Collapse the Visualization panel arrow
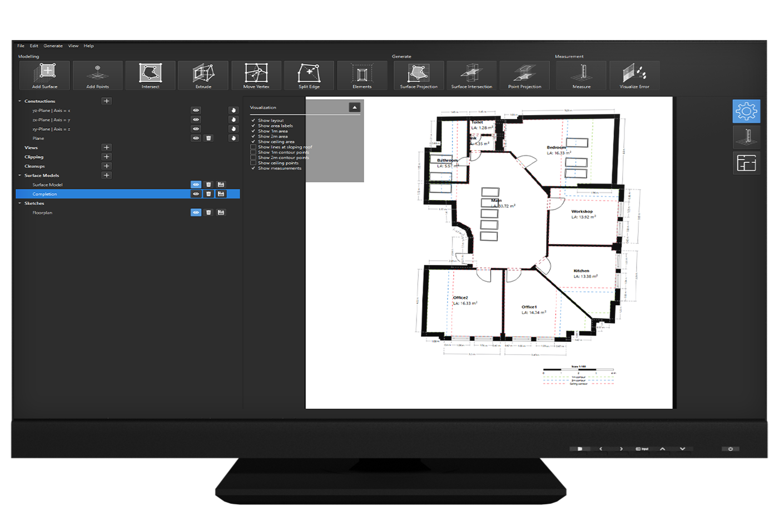Image resolution: width=779 pixels, height=532 pixels. [354, 107]
